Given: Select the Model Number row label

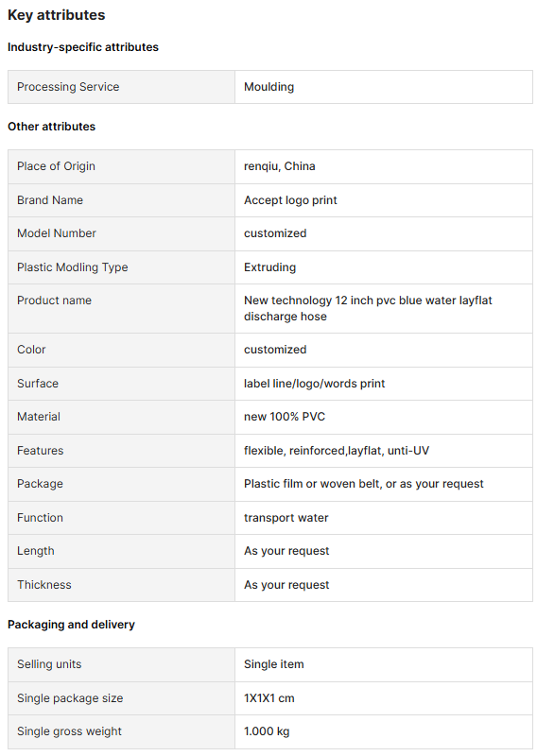Looking at the screenshot, I should pos(57,233).
